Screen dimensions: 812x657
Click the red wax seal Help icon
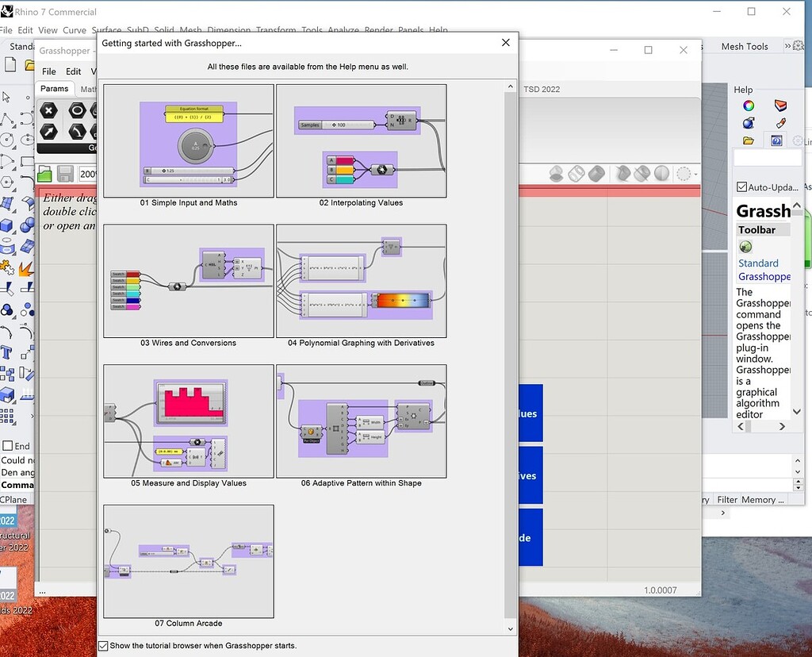(x=780, y=106)
